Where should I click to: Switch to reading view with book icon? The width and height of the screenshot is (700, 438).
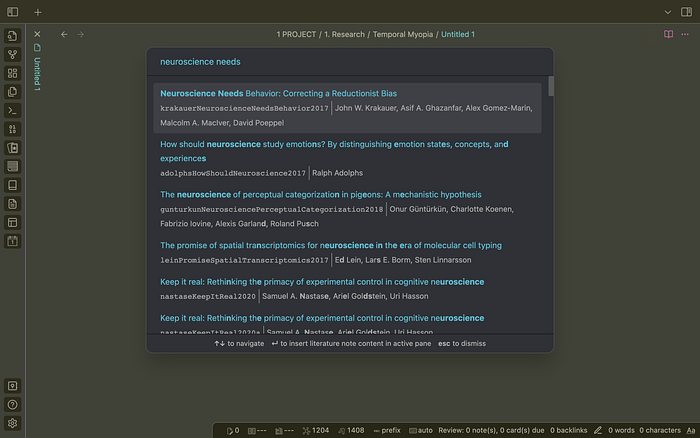[x=669, y=34]
